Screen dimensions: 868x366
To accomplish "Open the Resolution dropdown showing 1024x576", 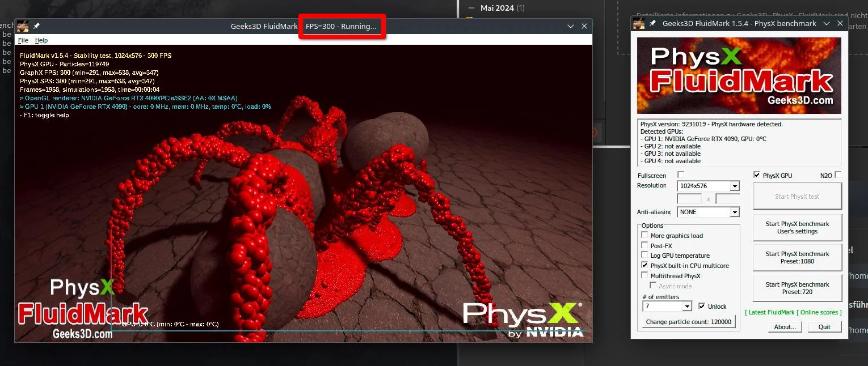I will [x=709, y=186].
